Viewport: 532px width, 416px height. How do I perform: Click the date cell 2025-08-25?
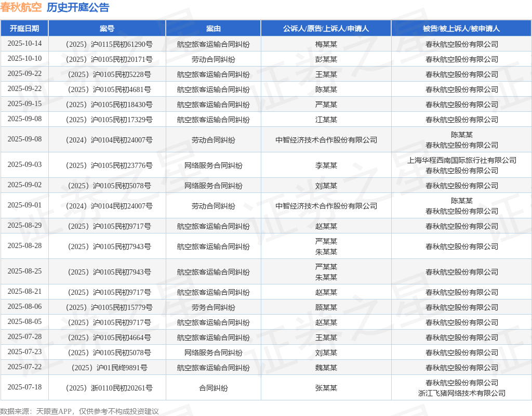pos(24,271)
